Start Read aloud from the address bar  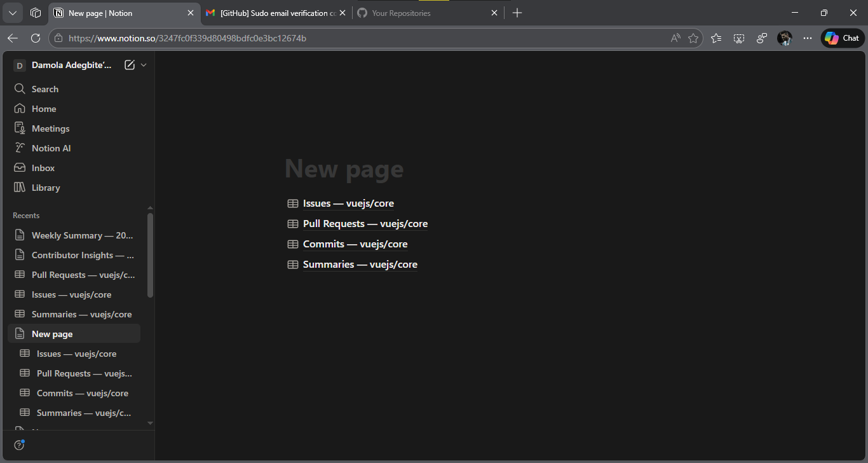click(675, 38)
